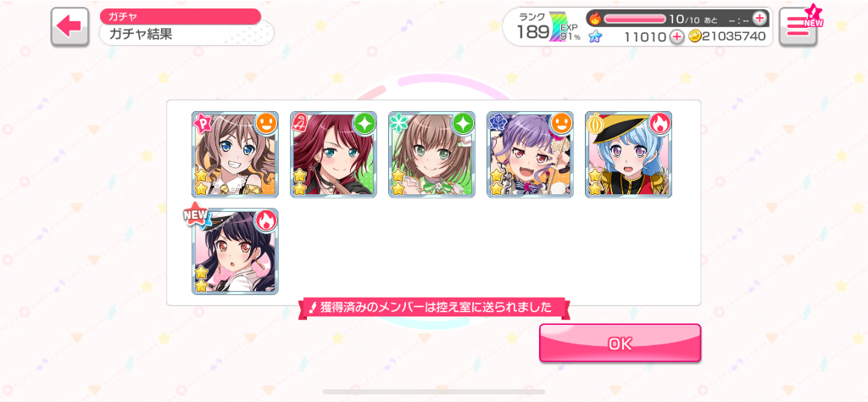Select the short brown-haired member card
Screen dimensions: 868x402
tap(431, 154)
